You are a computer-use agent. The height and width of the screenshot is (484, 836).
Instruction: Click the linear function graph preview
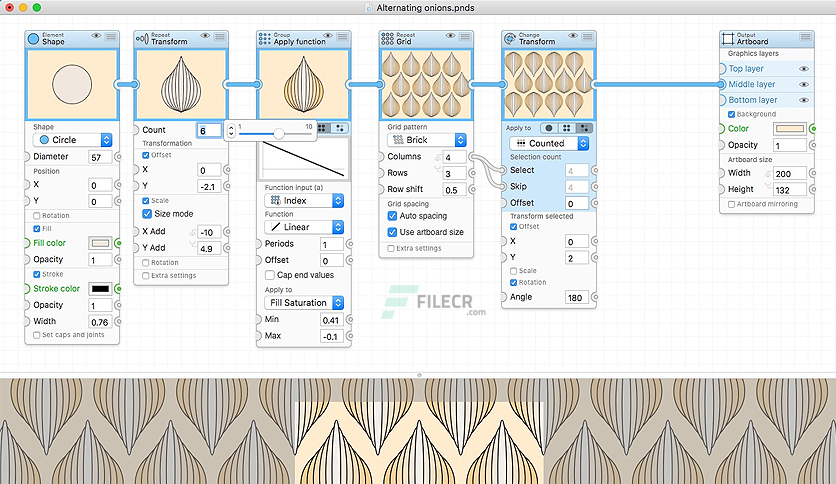303,159
